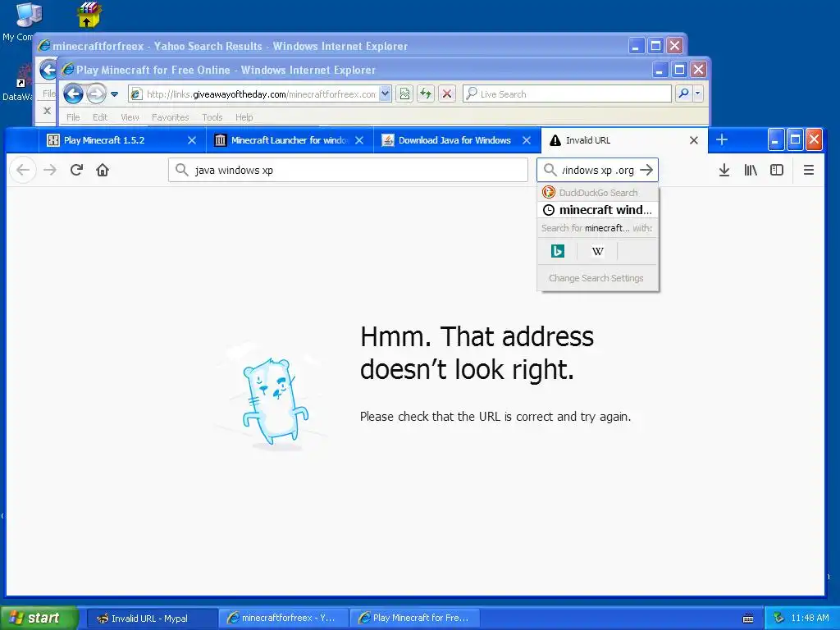The image size is (840, 630).
Task: Choose the minecraft wind... history suggestion
Action: (x=598, y=210)
